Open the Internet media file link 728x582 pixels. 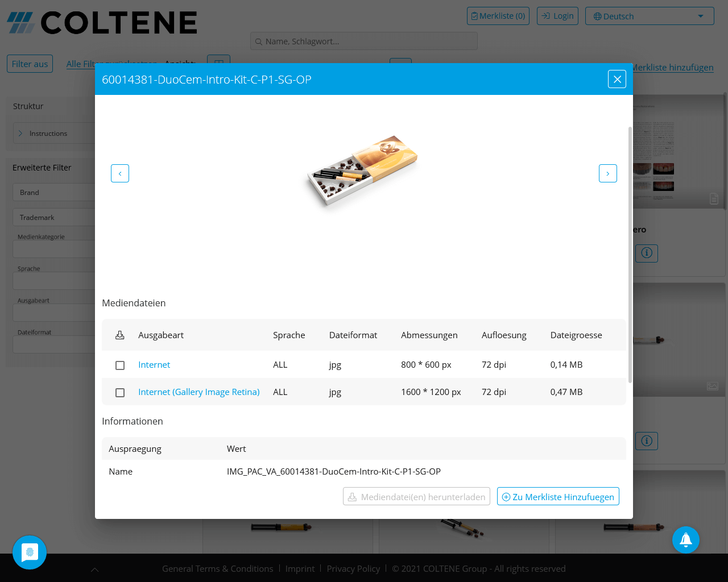[154, 365]
